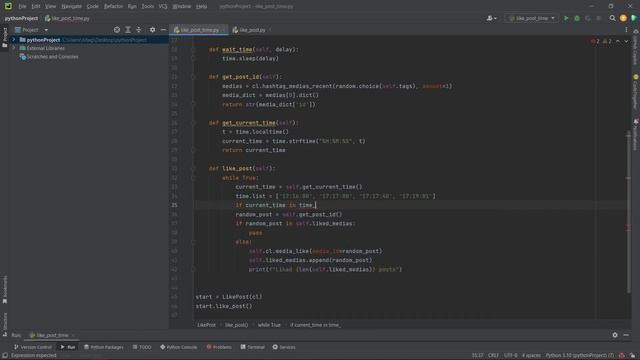Toggle the Notifications right side panel
Screen dimensions: 640x360
[x=636, y=135]
